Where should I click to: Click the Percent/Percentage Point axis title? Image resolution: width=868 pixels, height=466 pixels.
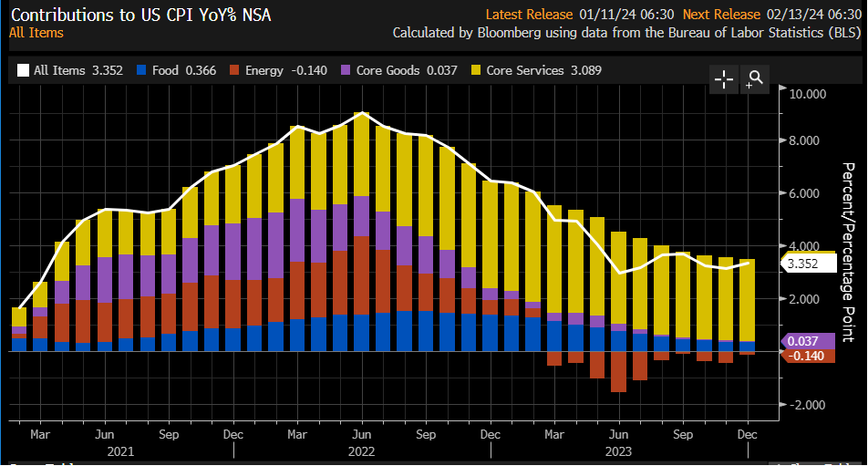coord(848,253)
